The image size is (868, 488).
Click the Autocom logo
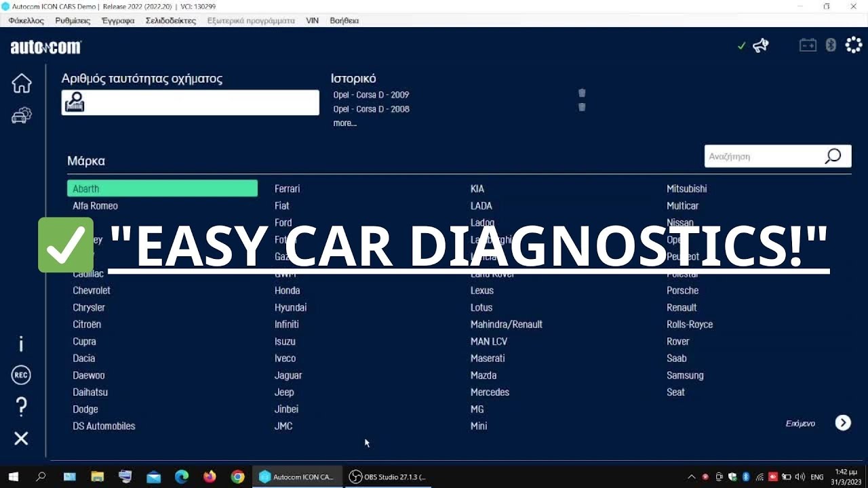[45, 47]
